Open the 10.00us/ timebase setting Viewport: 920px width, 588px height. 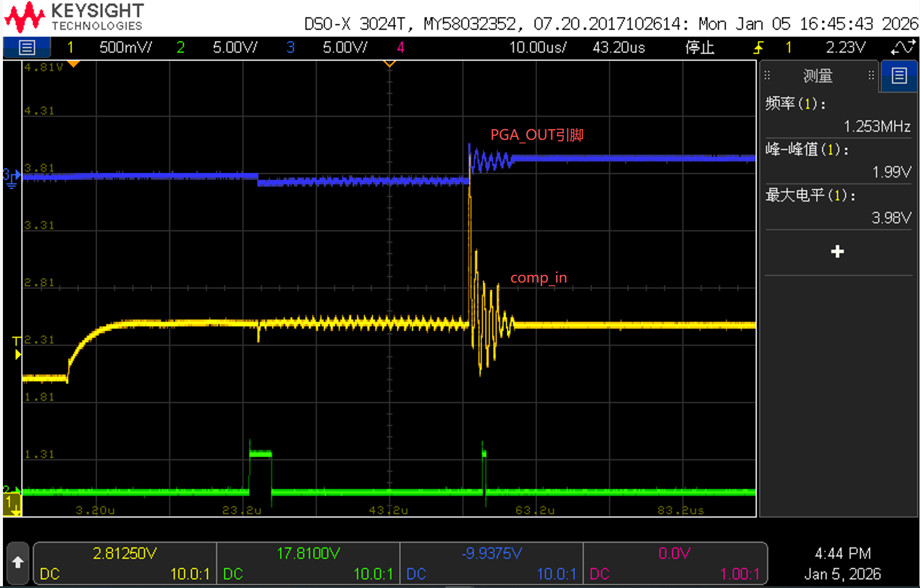click(537, 48)
